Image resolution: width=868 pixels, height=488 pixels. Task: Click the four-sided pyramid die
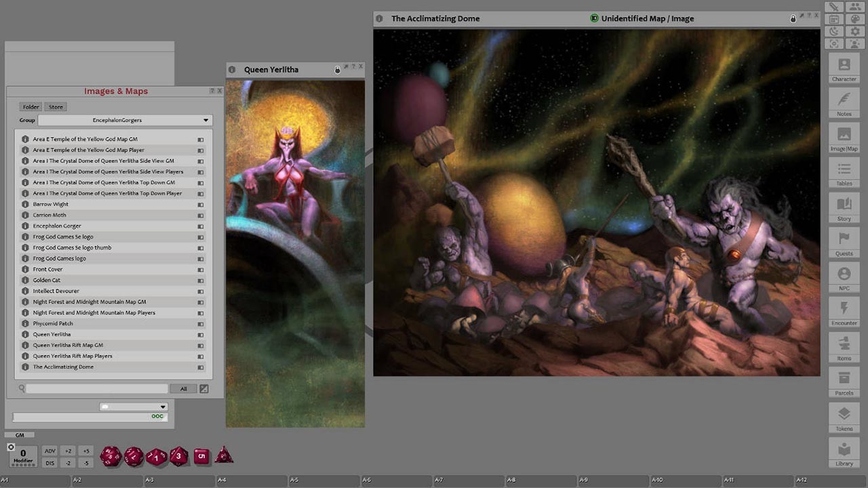[224, 455]
